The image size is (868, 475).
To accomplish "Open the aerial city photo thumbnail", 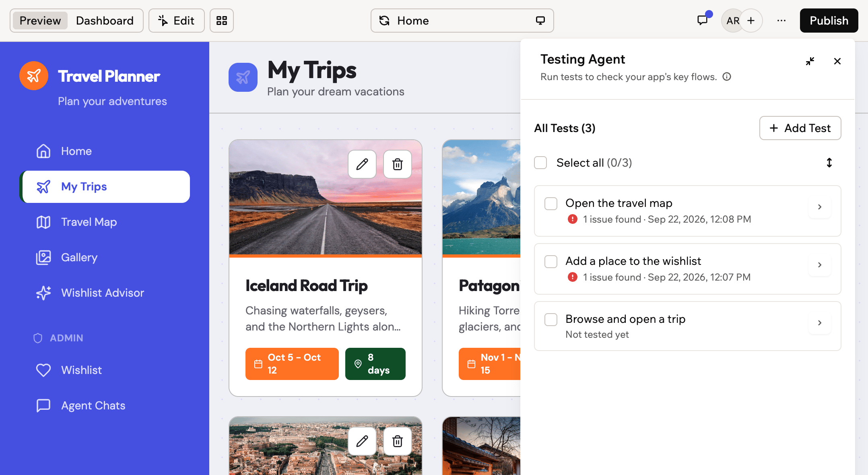I will coord(326,446).
